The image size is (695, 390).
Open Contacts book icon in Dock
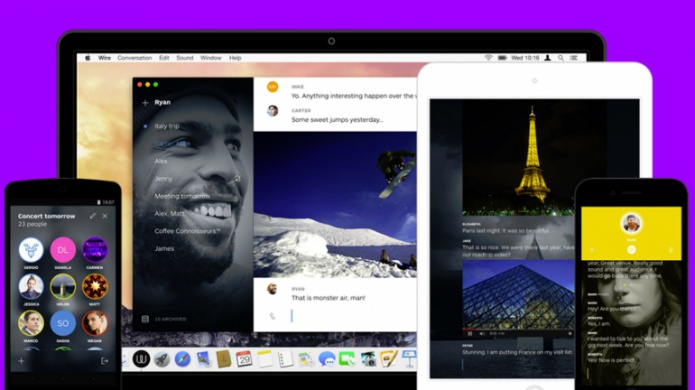click(224, 359)
